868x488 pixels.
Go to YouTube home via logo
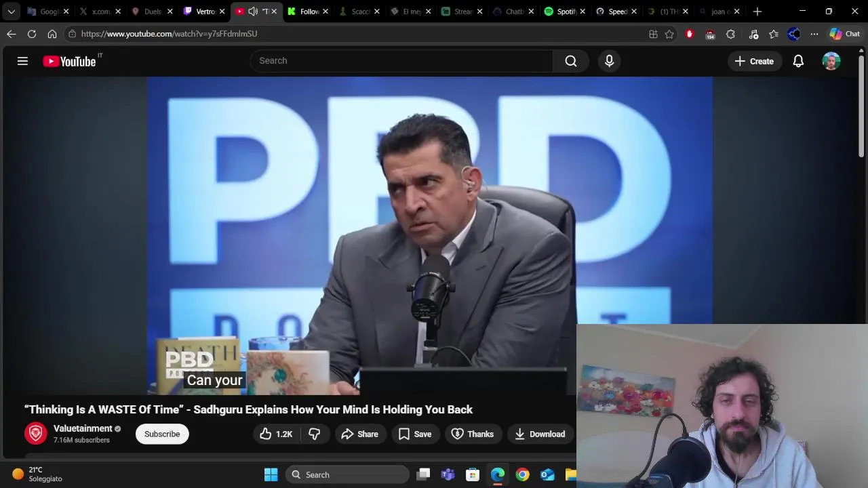click(69, 61)
